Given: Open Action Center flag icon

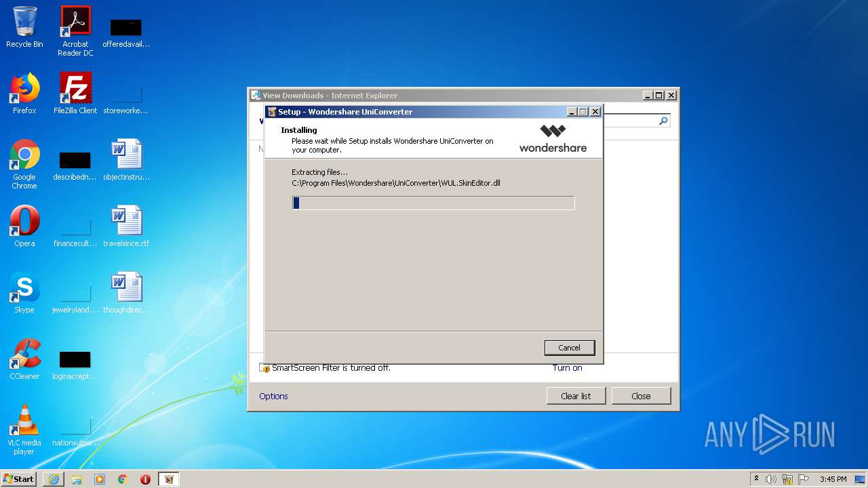Looking at the screenshot, I should (803, 479).
